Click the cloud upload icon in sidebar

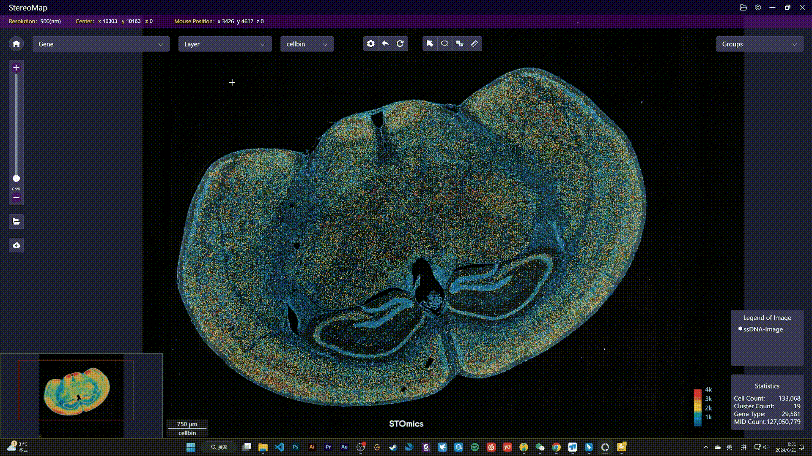tap(16, 245)
